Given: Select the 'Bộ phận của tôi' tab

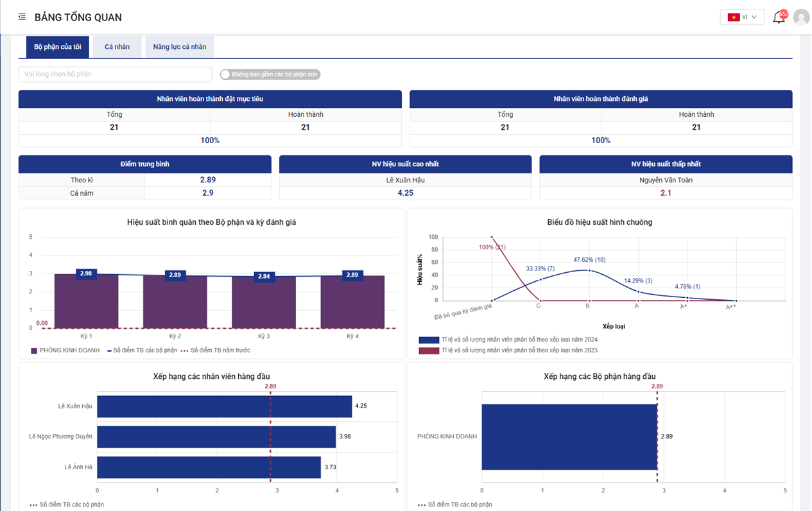Looking at the screenshot, I should 58,47.
